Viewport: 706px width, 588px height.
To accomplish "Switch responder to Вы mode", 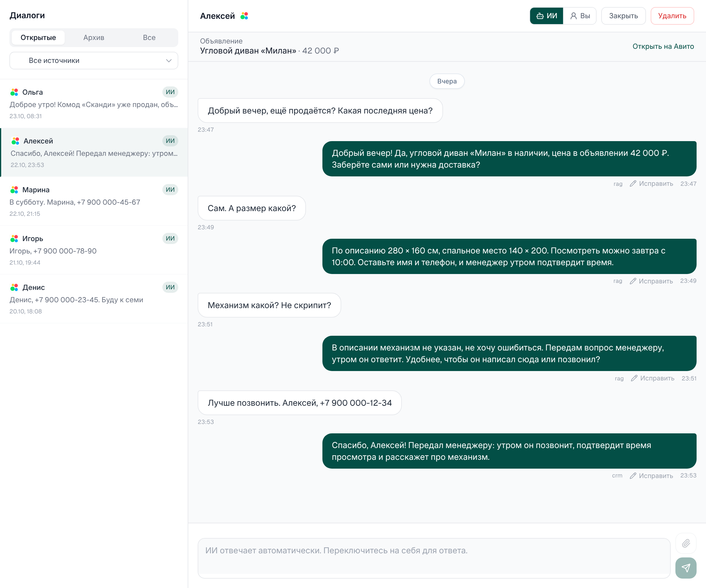I will pos(580,16).
